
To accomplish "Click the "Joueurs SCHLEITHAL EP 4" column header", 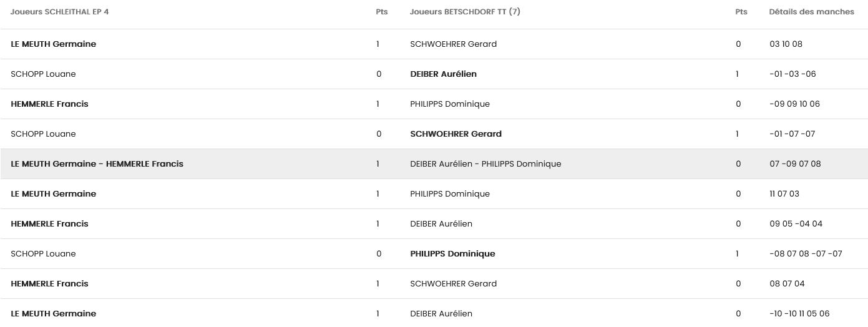I will pos(60,12).
